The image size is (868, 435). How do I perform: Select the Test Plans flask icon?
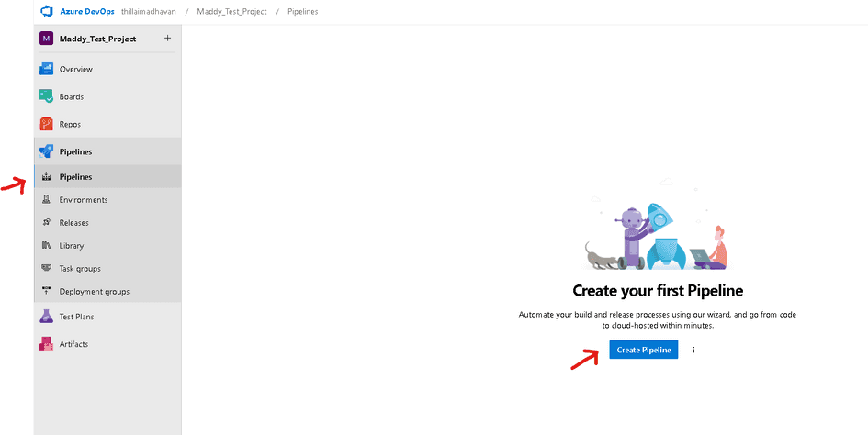(x=47, y=317)
